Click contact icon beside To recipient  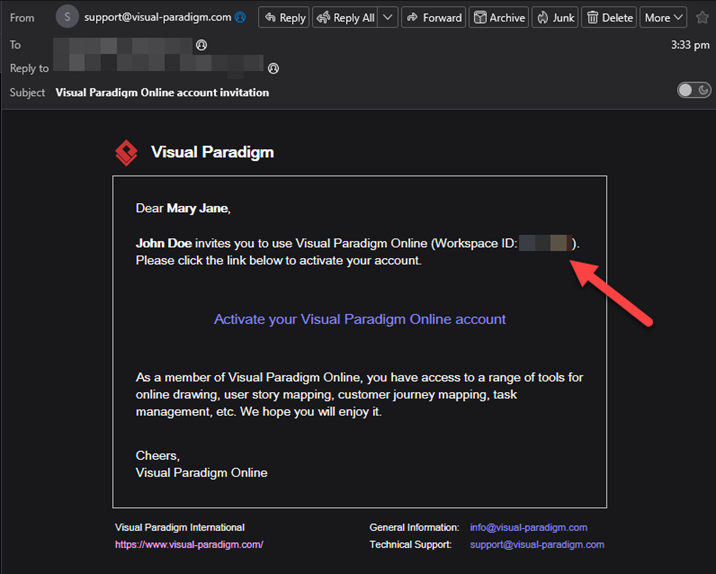point(201,45)
